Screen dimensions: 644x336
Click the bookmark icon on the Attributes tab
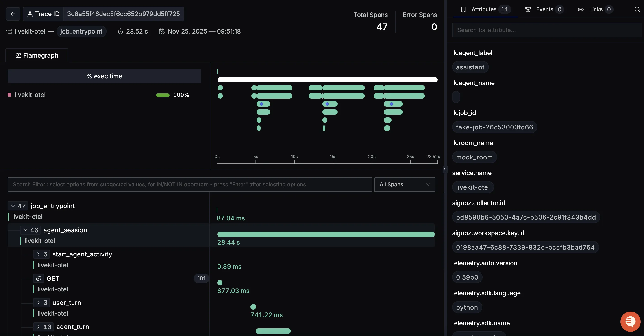[463, 9]
